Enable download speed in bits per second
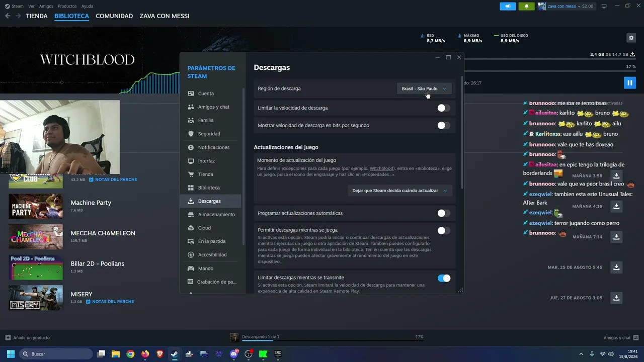Image resolution: width=644 pixels, height=362 pixels. click(443, 125)
